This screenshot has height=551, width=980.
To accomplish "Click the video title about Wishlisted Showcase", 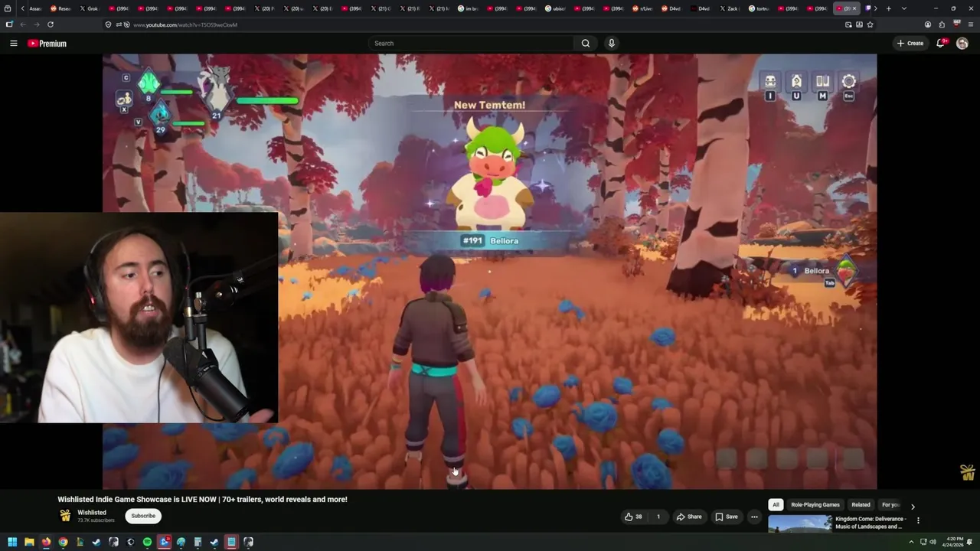I will (202, 499).
